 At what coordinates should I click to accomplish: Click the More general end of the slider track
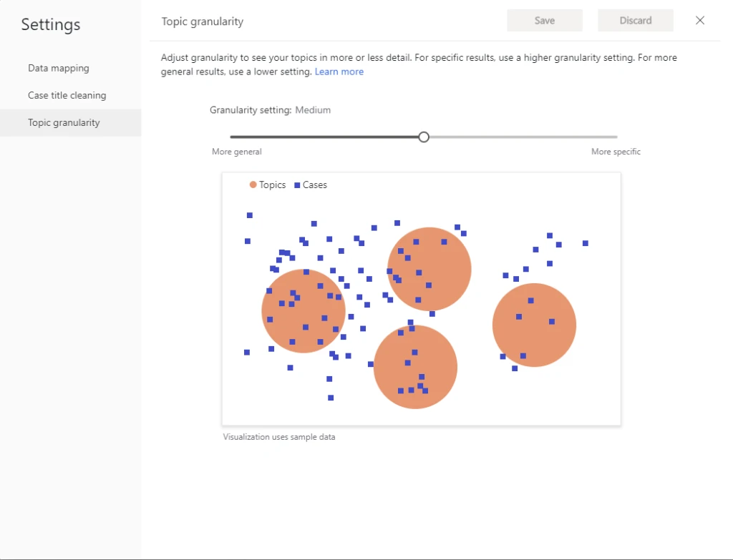(233, 137)
